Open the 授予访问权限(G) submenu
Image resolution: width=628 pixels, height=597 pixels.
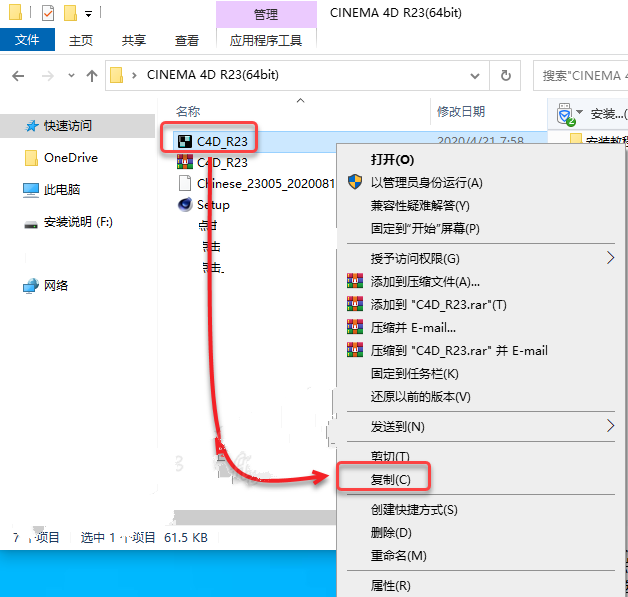tap(415, 259)
